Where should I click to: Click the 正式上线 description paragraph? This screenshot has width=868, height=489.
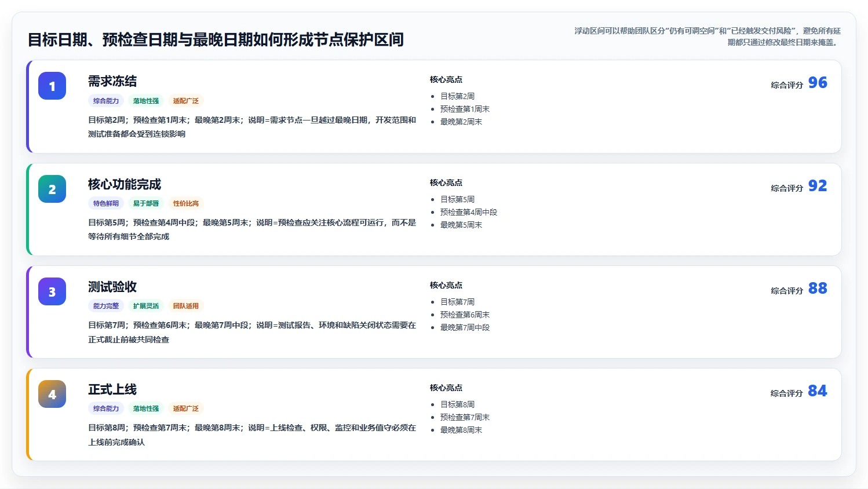pos(252,435)
